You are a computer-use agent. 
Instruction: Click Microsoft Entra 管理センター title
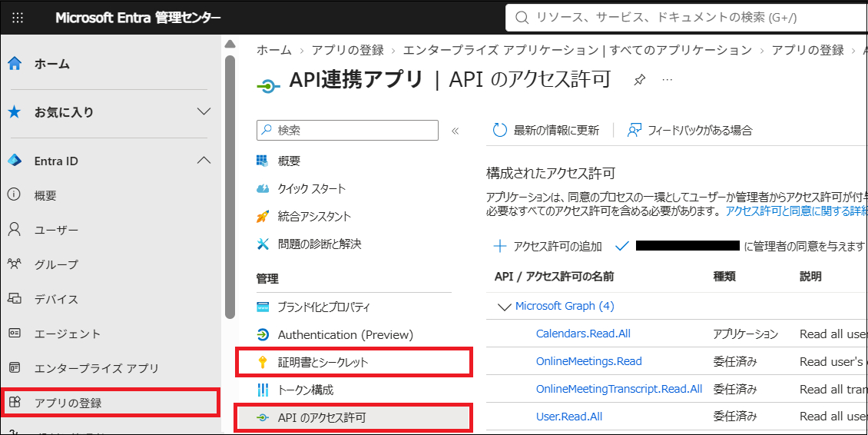click(x=137, y=18)
